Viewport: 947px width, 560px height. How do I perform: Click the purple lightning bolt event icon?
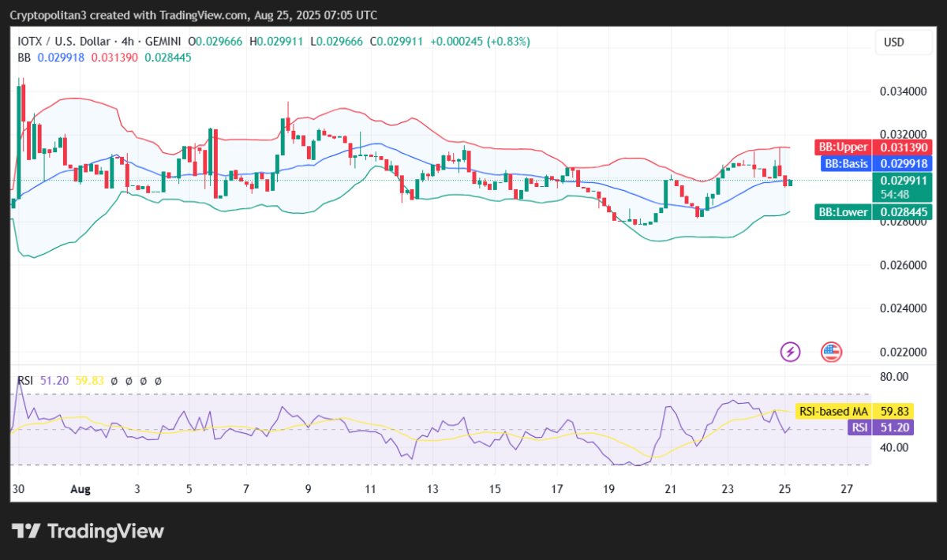click(790, 352)
